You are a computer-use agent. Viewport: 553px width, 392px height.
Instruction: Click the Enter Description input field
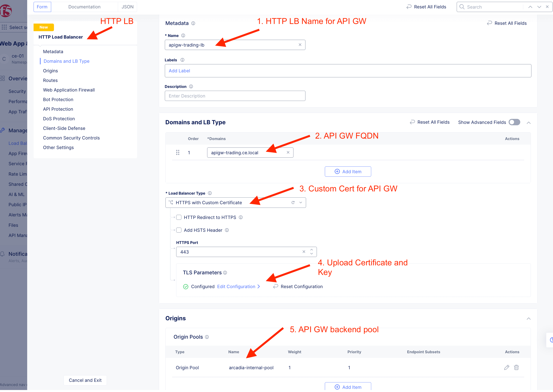pyautogui.click(x=235, y=96)
